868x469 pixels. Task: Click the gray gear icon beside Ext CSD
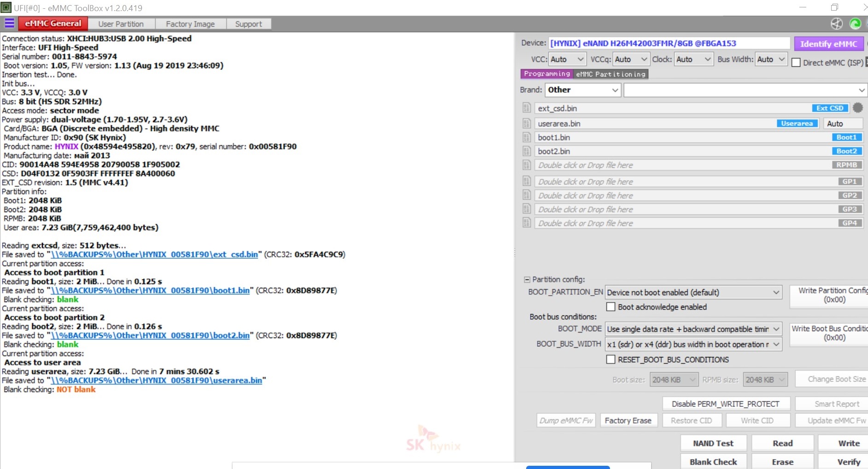tap(857, 108)
